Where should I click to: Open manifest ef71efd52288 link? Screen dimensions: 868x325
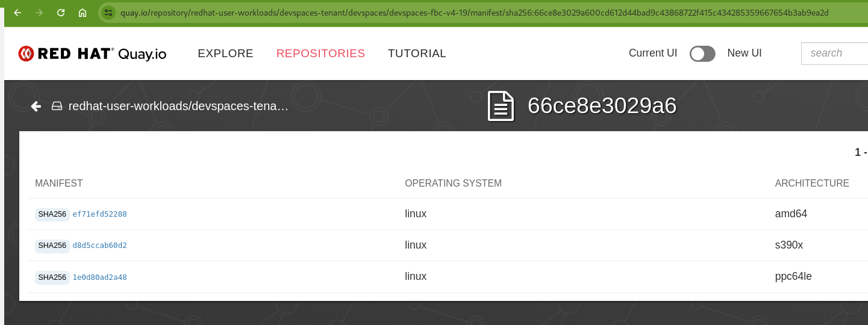(x=99, y=214)
